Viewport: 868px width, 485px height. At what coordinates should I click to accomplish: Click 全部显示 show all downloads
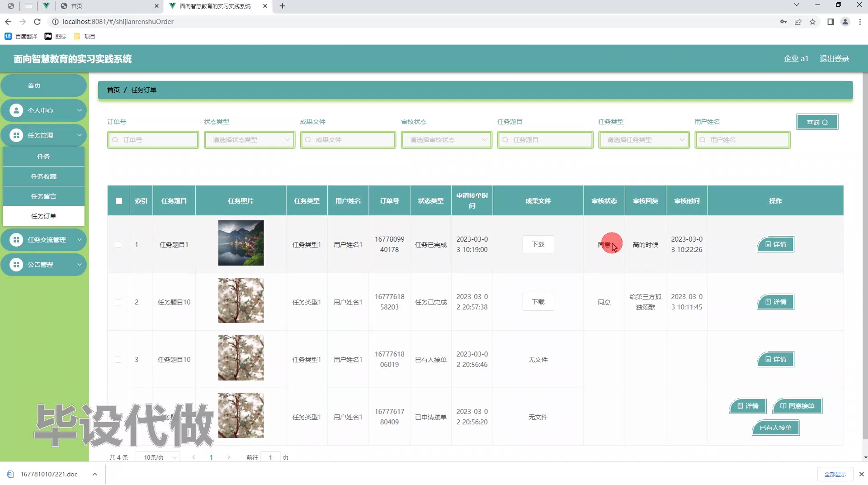[835, 474]
